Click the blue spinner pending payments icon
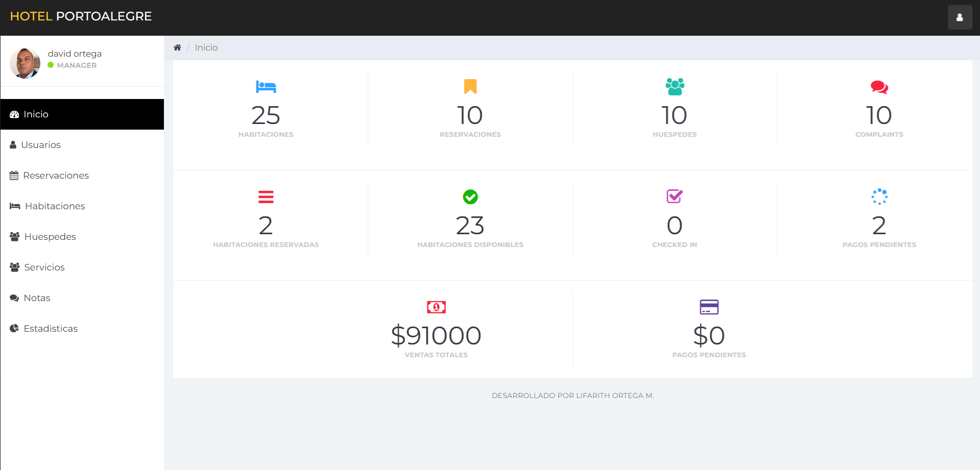The image size is (980, 470). (879, 196)
